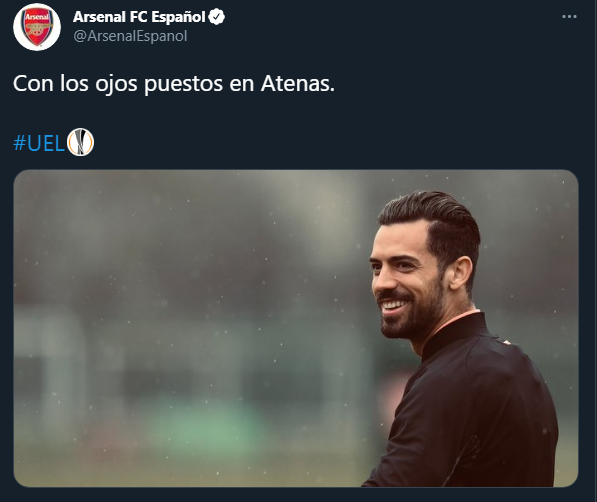597x502 pixels.
Task: Click the Europa League trophy emoji icon
Action: click(80, 142)
